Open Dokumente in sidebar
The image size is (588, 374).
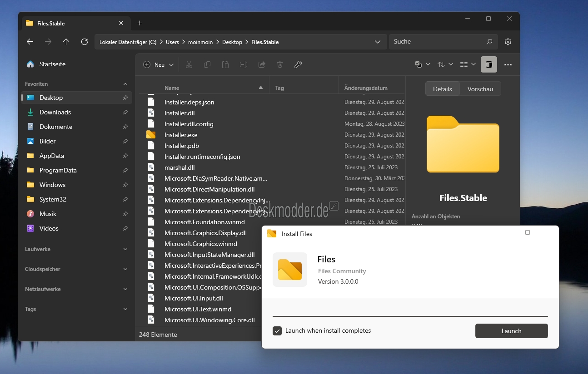(76, 127)
